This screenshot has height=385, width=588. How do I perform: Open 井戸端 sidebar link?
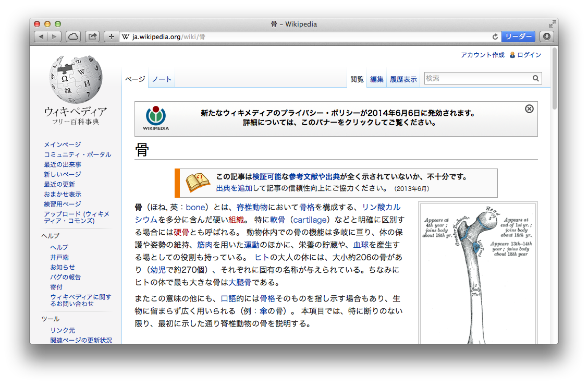[59, 257]
